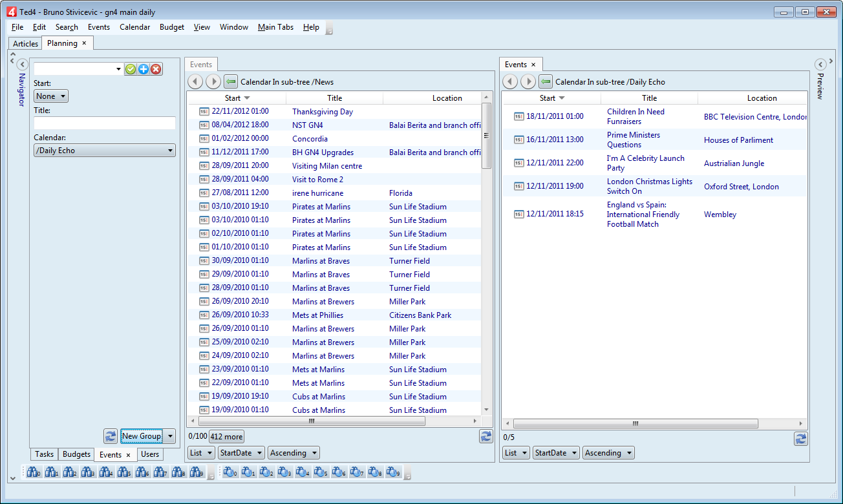
Task: Click event icon for Thanksgiving Day row
Action: coord(204,112)
